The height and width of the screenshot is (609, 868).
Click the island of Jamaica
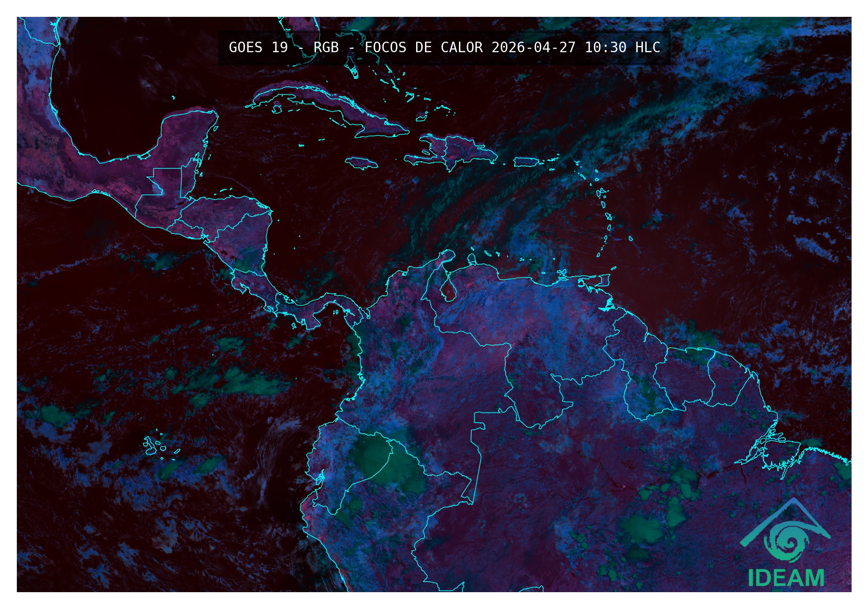coord(361,163)
